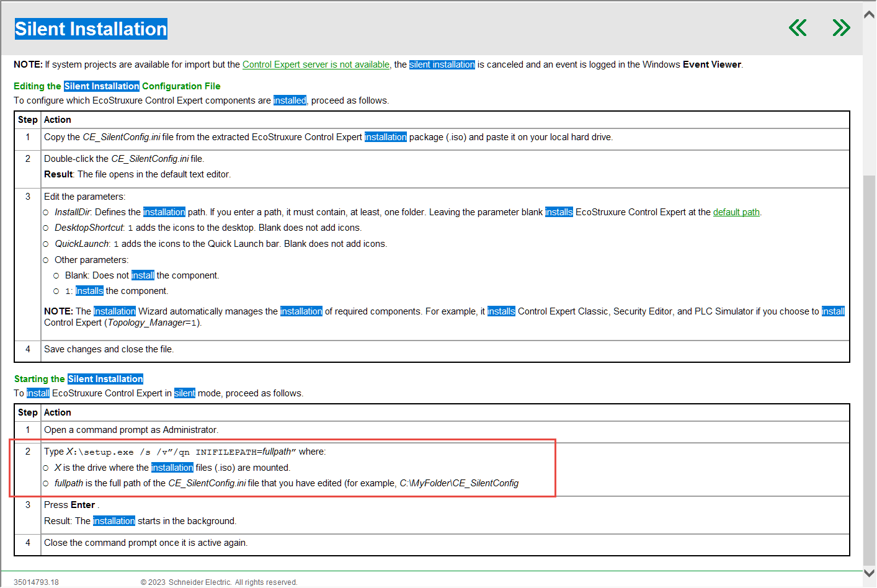Click the 'Silent Installation' page title
877x588 pixels.
tap(91, 29)
